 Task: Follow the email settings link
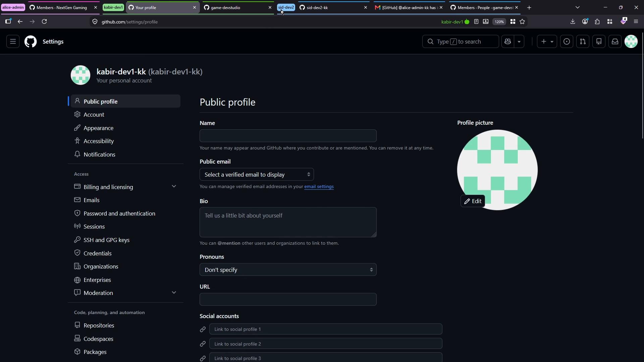(319, 187)
